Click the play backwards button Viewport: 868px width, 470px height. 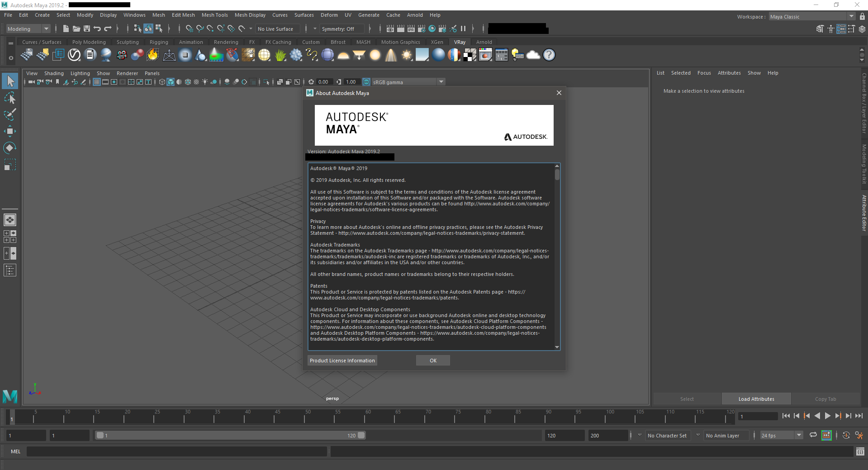[x=817, y=416]
